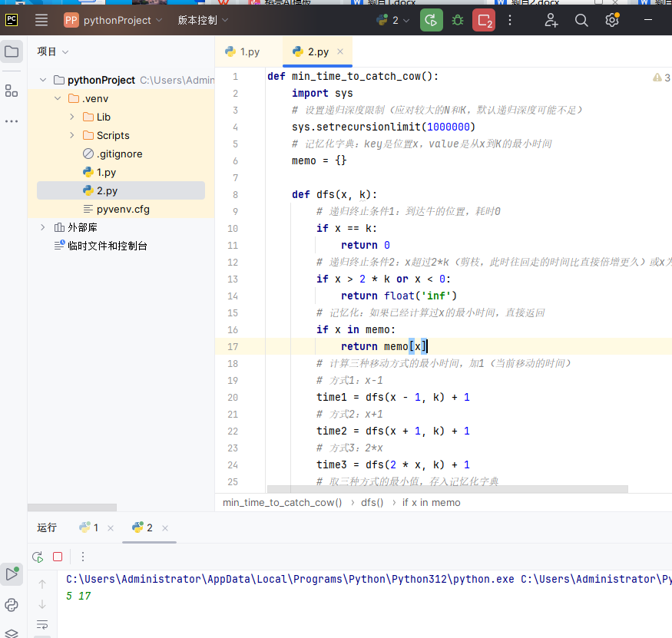Open IDE settings gear icon
The width and height of the screenshot is (672, 638).
pyautogui.click(x=612, y=20)
